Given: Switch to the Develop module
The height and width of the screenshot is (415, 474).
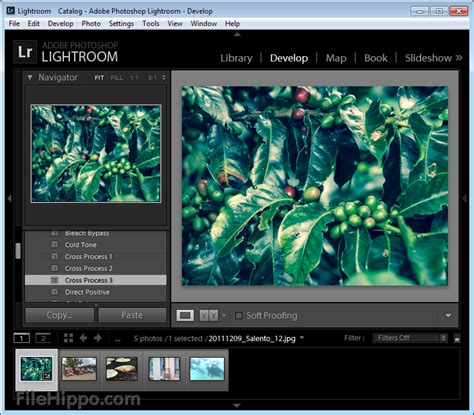Looking at the screenshot, I should pyautogui.click(x=289, y=58).
